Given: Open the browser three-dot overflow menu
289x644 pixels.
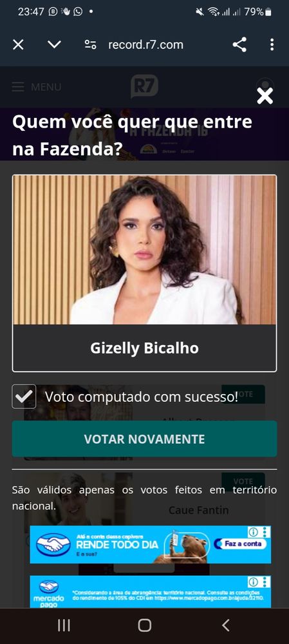Looking at the screenshot, I should pyautogui.click(x=272, y=44).
